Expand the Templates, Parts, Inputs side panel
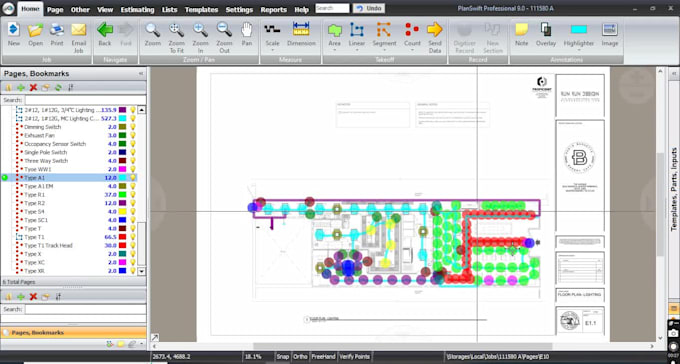Image resolution: width=680 pixels, height=364 pixels. pos(673,189)
